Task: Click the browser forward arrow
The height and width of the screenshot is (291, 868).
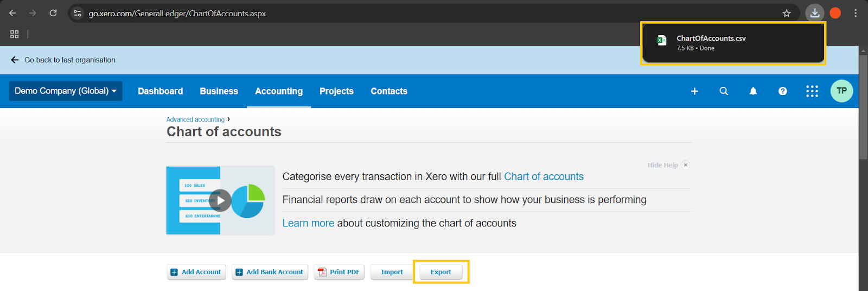Action: coord(33,13)
